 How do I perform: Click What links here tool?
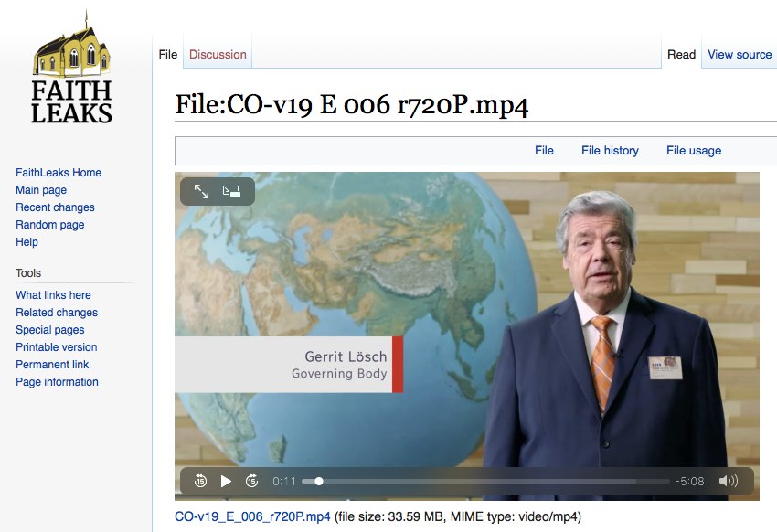point(53,295)
